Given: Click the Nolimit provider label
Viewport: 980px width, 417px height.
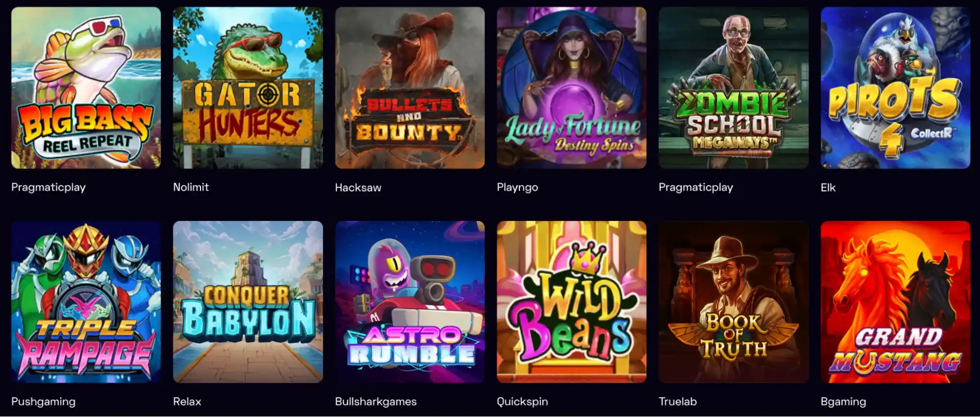Looking at the screenshot, I should [x=191, y=187].
